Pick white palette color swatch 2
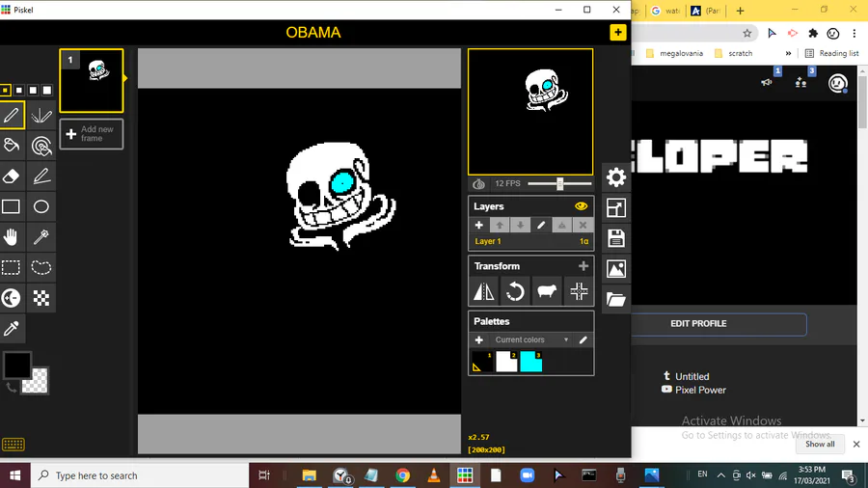 click(506, 362)
